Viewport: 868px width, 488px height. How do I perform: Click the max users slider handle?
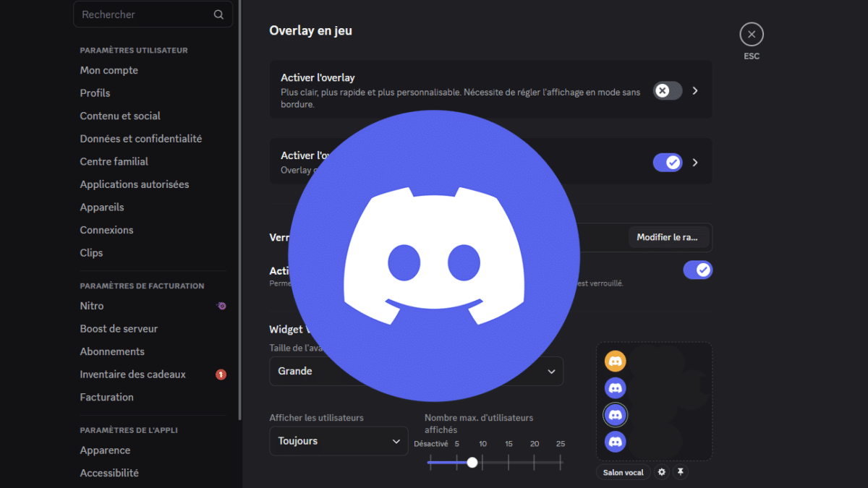[x=472, y=462]
